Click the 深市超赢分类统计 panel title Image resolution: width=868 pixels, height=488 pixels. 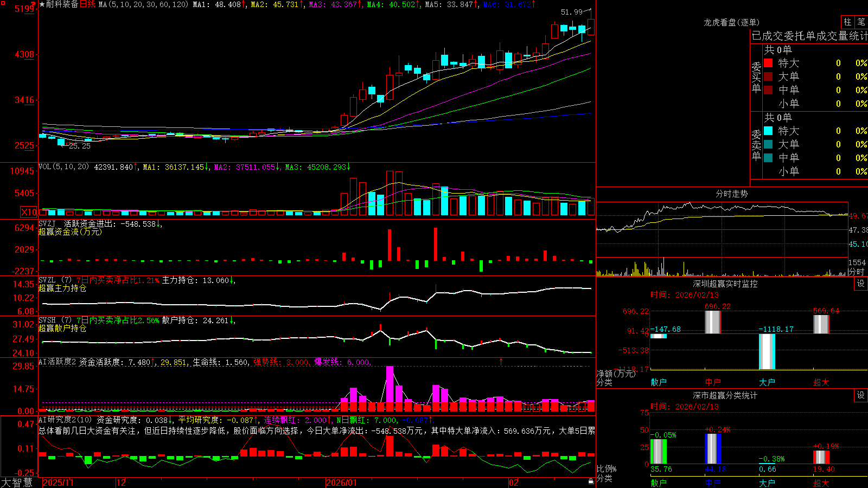click(x=725, y=395)
